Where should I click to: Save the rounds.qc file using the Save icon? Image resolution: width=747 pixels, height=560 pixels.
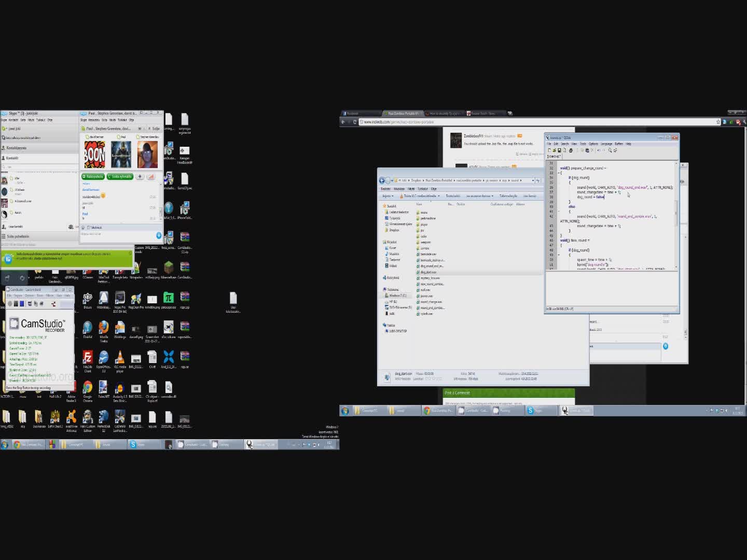coord(559,150)
